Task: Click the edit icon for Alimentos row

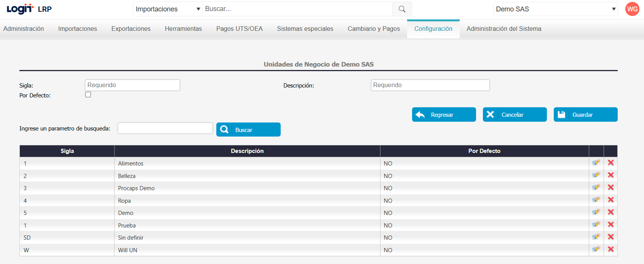Action: click(x=596, y=163)
